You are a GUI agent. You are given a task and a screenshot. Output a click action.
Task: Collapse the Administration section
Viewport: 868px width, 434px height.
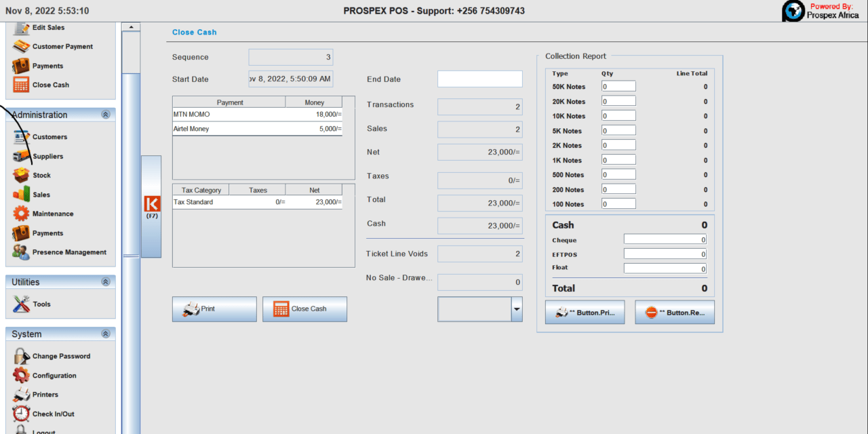pos(105,115)
